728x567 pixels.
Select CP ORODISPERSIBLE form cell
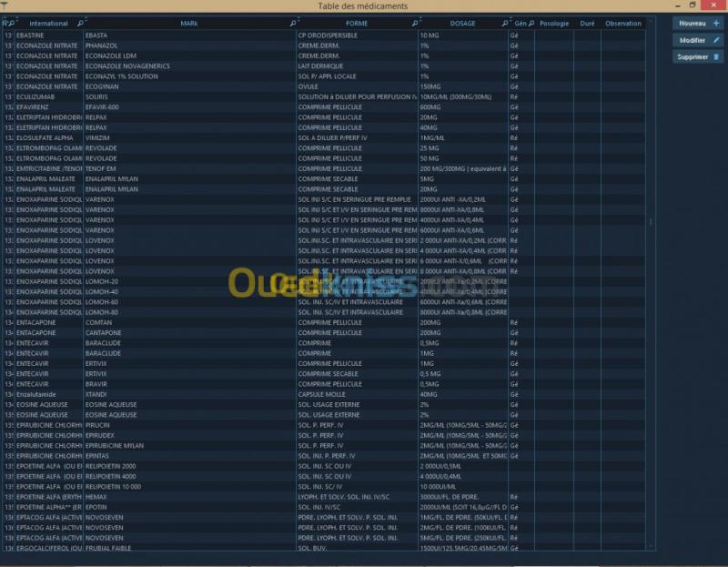pos(357,35)
